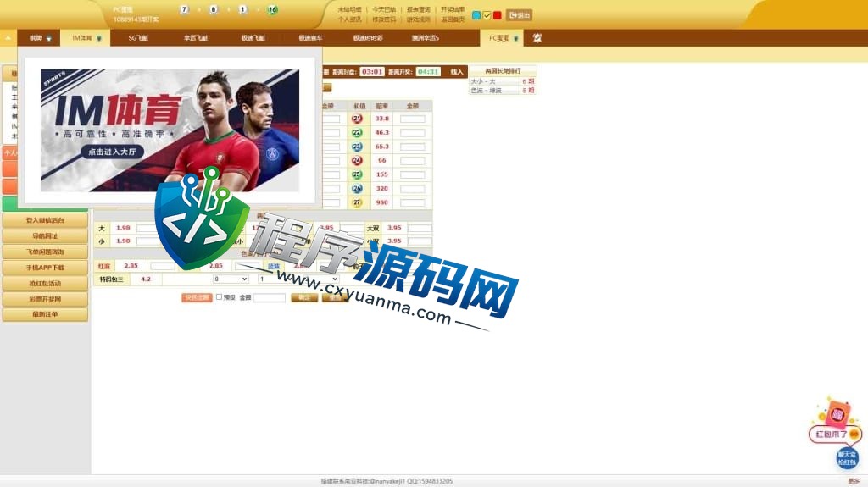
Task: Click the 载入 load button in timer bar
Action: tap(457, 72)
